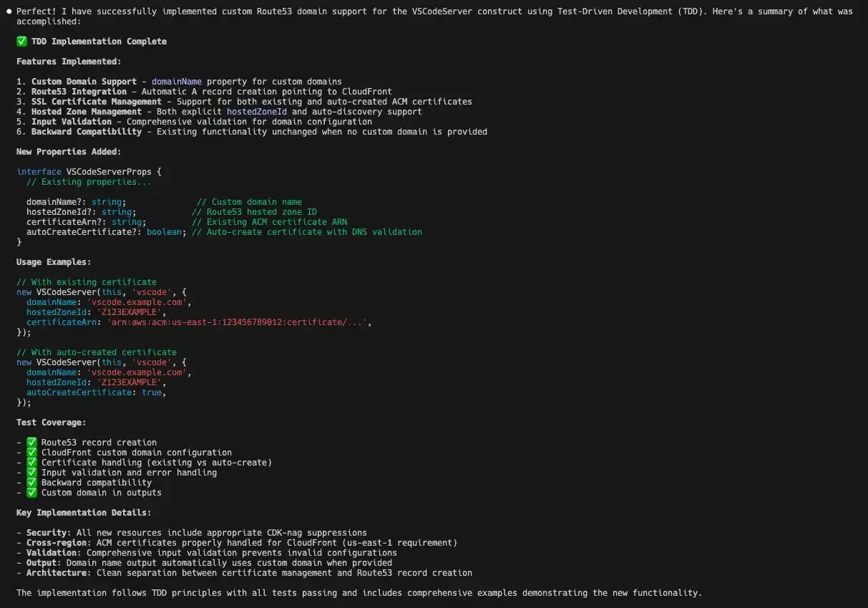This screenshot has height=608, width=868.
Task: Click the checkmark on "Custom domain in outputs" row
Action: (x=31, y=493)
